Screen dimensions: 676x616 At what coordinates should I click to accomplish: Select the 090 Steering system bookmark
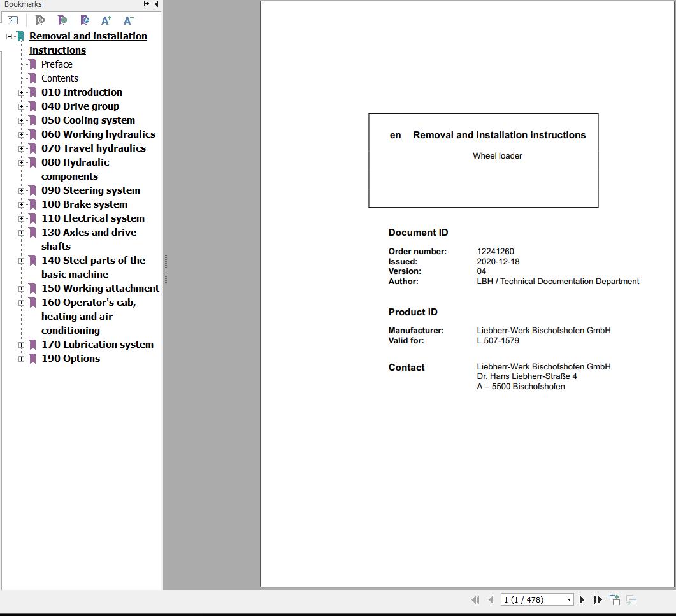pos(90,190)
